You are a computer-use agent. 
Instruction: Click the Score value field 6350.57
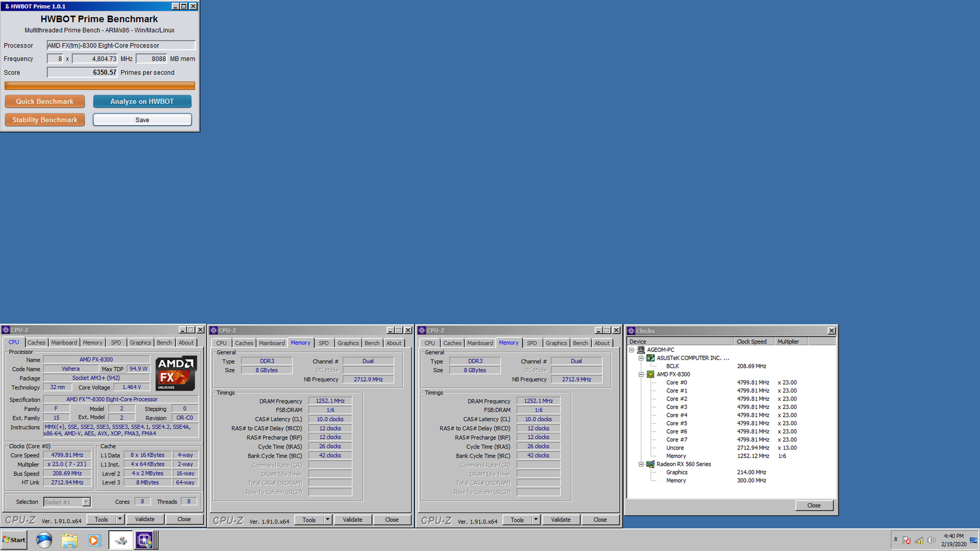pos(82,72)
